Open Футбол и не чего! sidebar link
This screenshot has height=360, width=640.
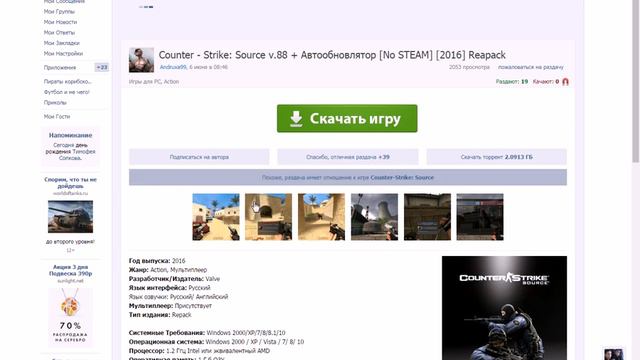point(67,92)
